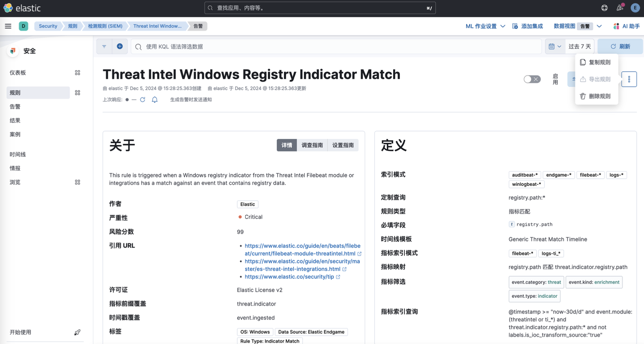
Task: Switch to the 调查指南 investigation guide tab
Action: (312, 145)
